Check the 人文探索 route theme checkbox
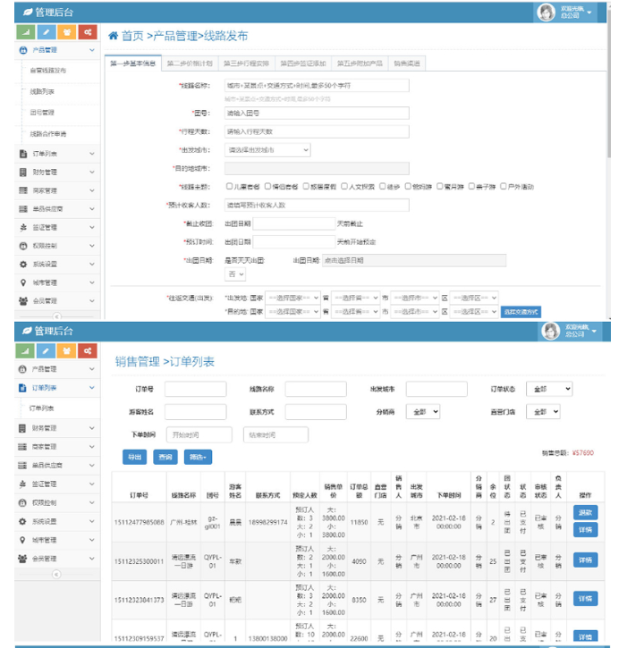The image size is (644, 648). click(343, 187)
